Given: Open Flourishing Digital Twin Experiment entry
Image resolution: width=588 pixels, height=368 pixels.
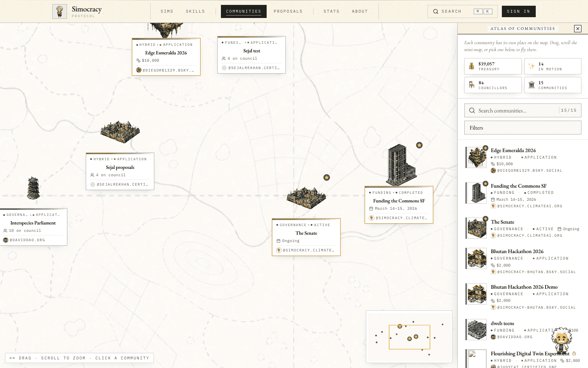Looking at the screenshot, I should [523, 358].
